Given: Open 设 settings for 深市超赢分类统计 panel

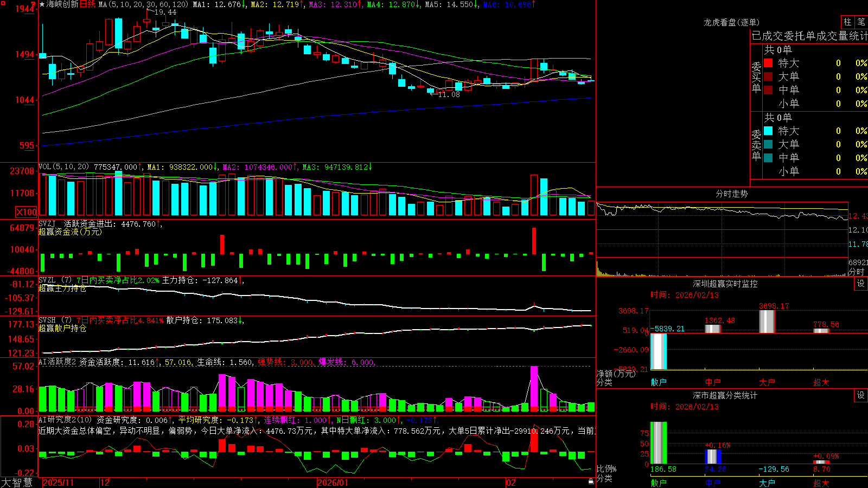Looking at the screenshot, I should pos(861,395).
